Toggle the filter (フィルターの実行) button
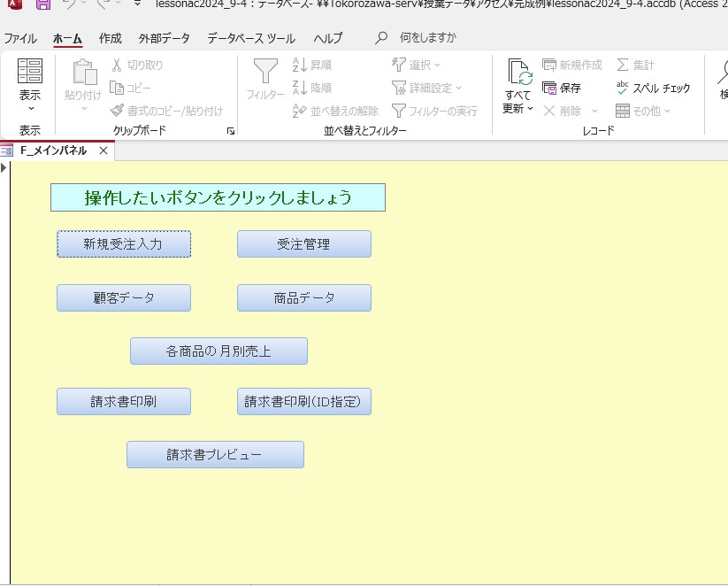This screenshot has width=728, height=586. click(399, 111)
